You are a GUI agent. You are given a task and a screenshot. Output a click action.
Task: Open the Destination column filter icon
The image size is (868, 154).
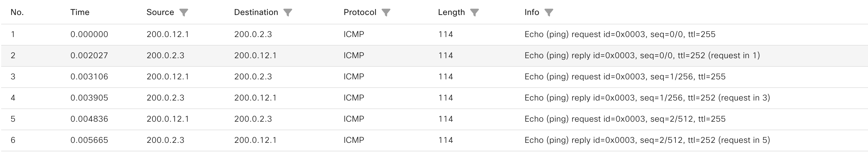click(x=288, y=13)
